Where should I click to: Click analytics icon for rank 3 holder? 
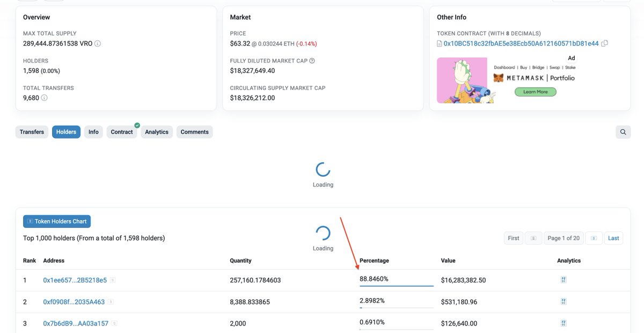pyautogui.click(x=563, y=323)
